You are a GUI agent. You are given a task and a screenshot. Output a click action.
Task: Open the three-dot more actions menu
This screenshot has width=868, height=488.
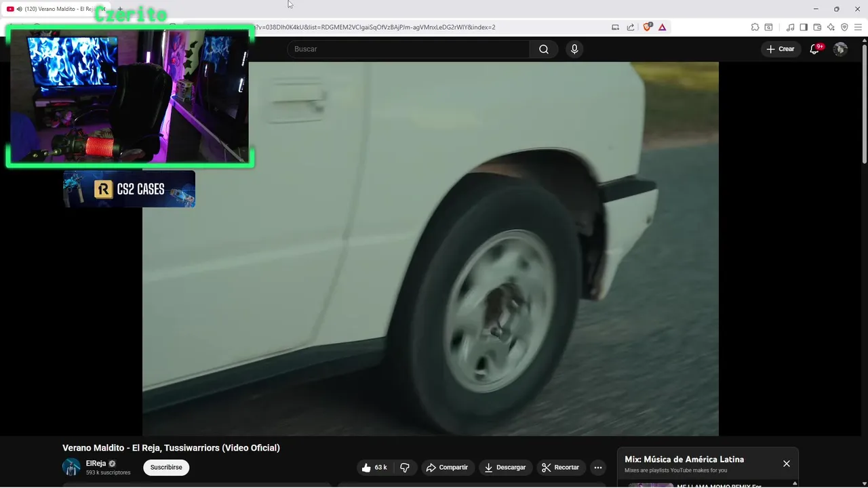click(598, 468)
